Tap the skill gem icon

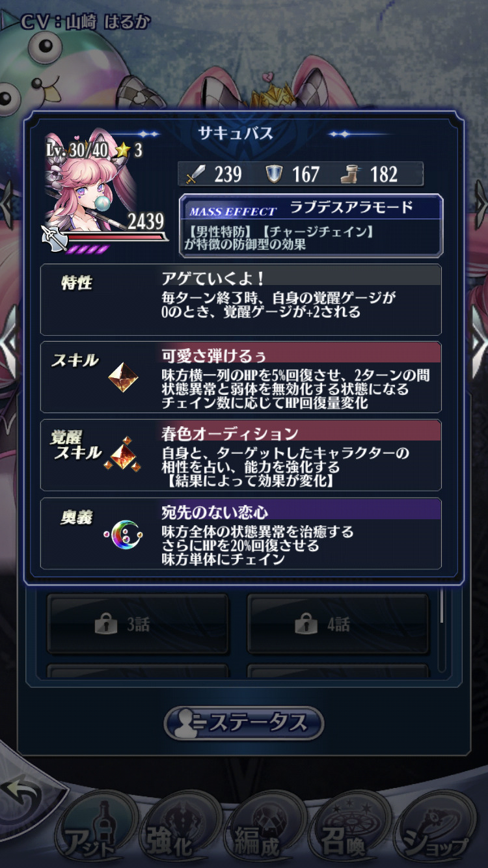(x=122, y=377)
